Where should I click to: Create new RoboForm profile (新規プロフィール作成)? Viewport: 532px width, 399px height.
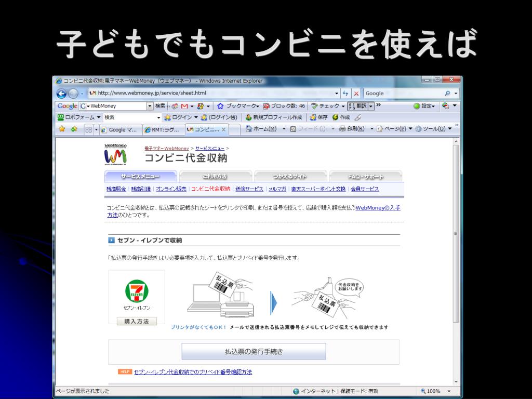[273, 117]
